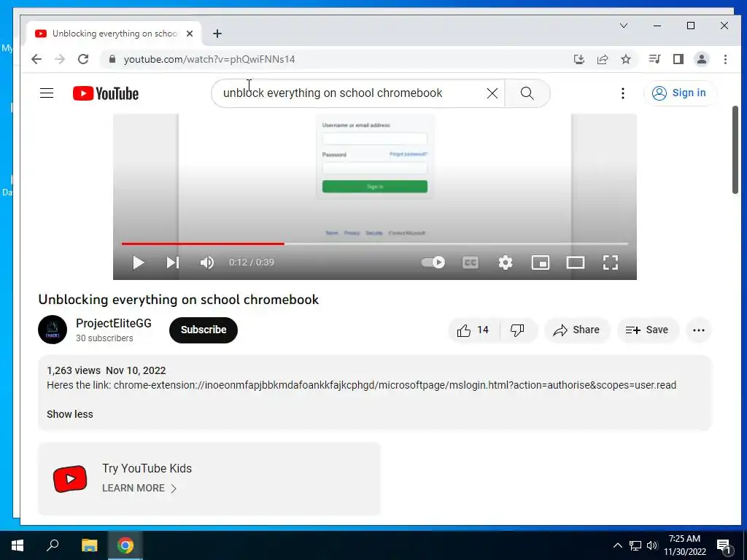
Task: Share the video
Action: (577, 330)
